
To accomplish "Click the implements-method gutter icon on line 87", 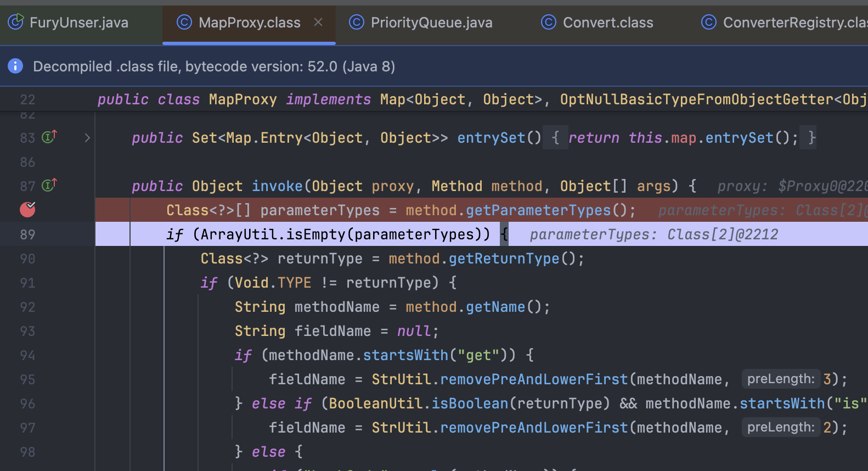I will click(x=49, y=186).
